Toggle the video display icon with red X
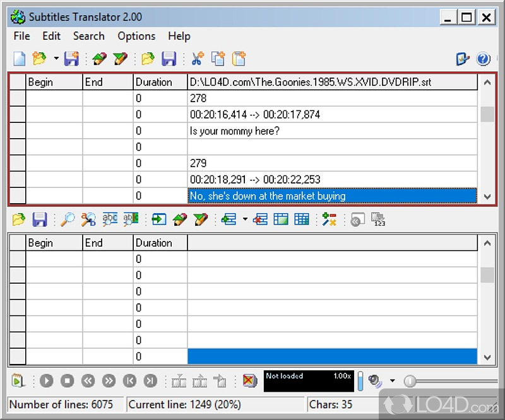This screenshot has width=505, height=420. coord(250,381)
